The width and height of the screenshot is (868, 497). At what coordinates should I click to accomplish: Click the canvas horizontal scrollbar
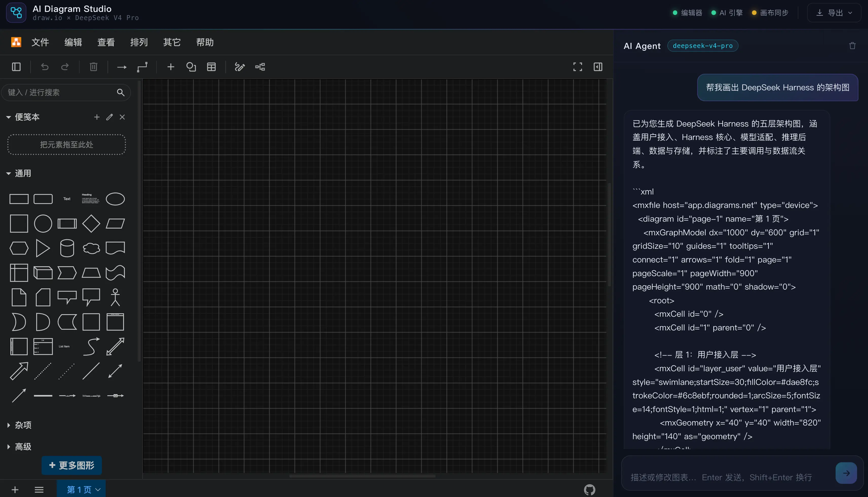(362, 476)
